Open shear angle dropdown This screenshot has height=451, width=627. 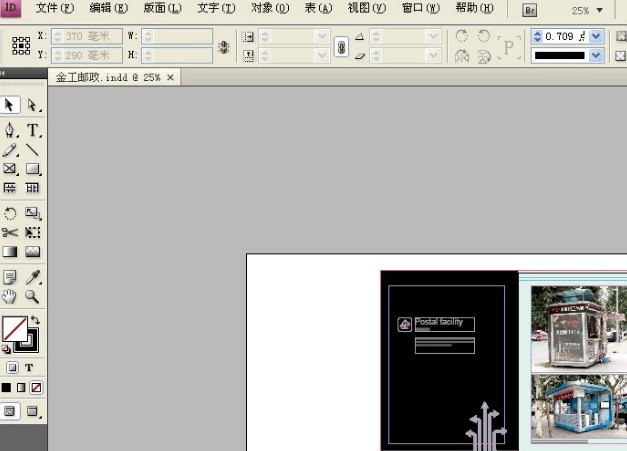[433, 55]
